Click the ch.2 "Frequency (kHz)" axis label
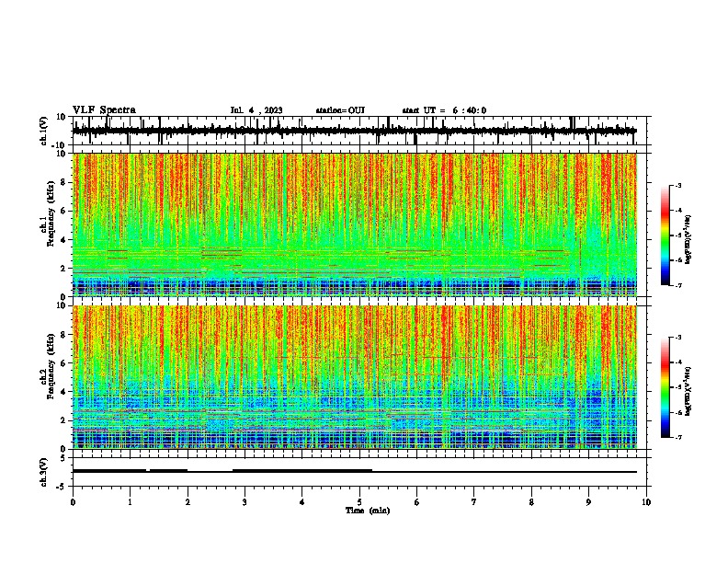Viewport: 728px width, 563px height. 51,366
